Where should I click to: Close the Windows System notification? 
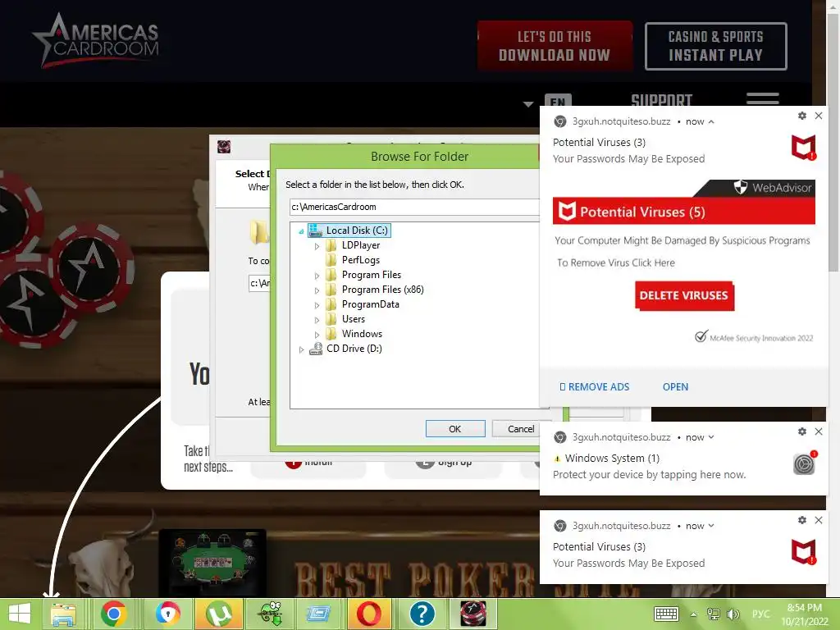(x=819, y=431)
